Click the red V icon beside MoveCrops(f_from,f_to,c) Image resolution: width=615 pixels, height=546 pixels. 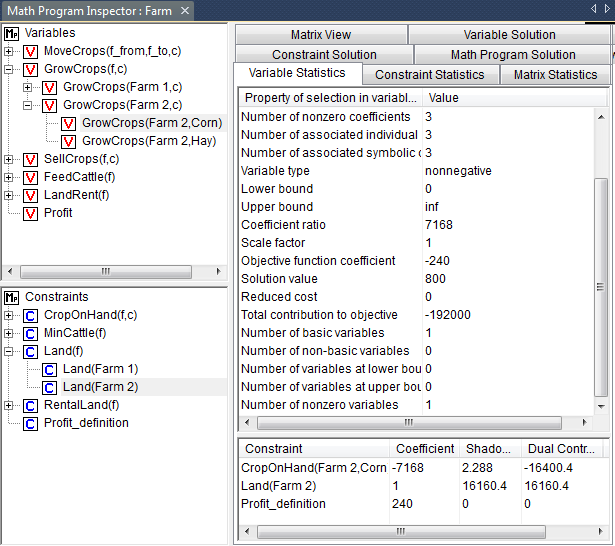[x=30, y=51]
